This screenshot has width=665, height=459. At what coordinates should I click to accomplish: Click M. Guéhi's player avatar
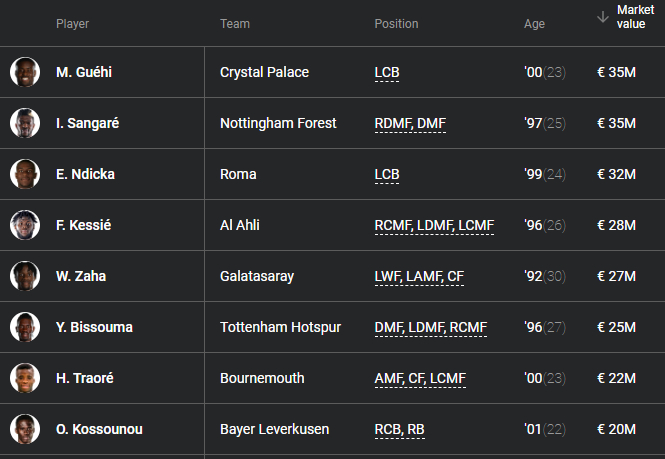[x=25, y=72]
